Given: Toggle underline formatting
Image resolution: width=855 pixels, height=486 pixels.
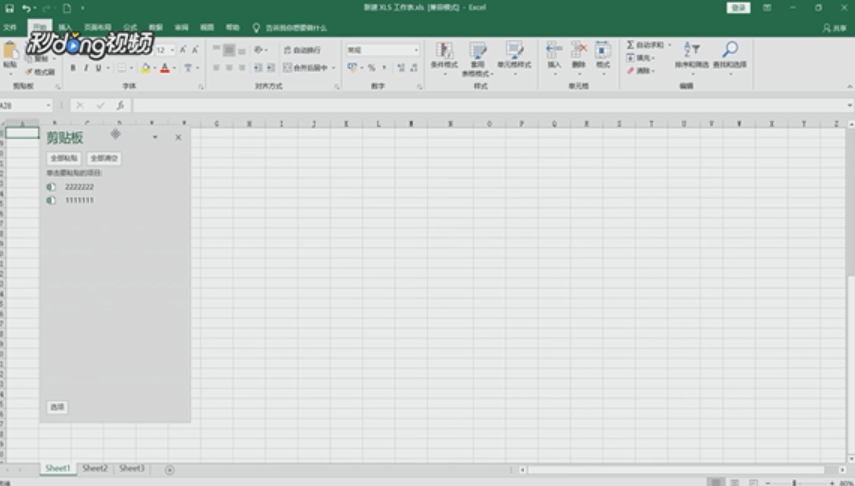Looking at the screenshot, I should tap(99, 68).
